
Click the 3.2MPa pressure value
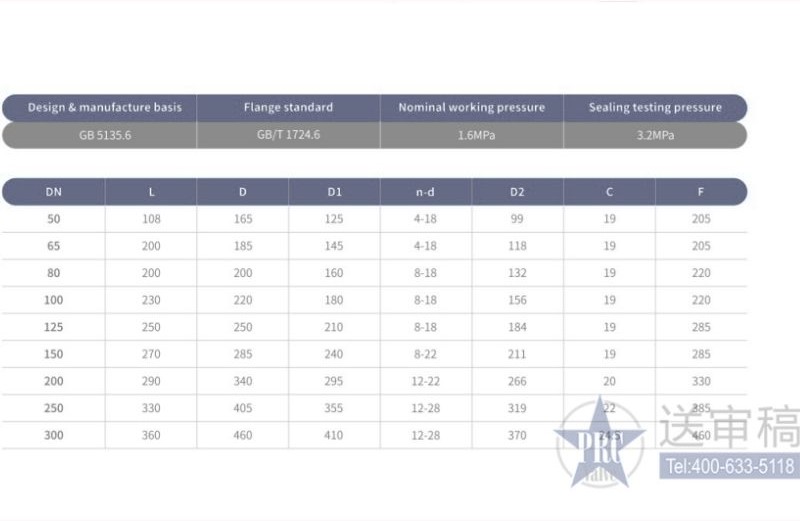tap(655, 135)
